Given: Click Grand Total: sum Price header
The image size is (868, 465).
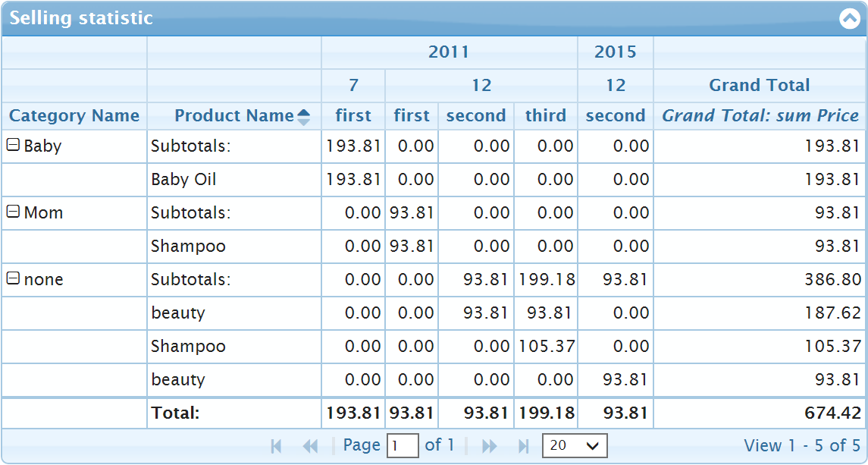Looking at the screenshot, I should (760, 116).
